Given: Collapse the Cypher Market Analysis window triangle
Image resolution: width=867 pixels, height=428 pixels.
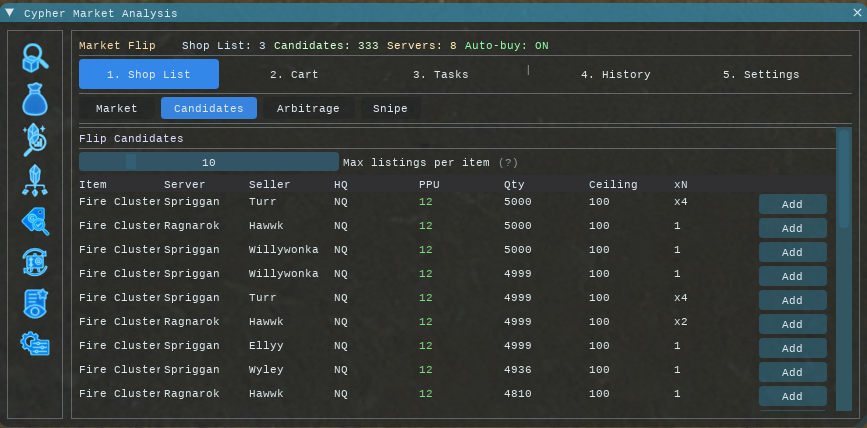Looking at the screenshot, I should [10, 13].
